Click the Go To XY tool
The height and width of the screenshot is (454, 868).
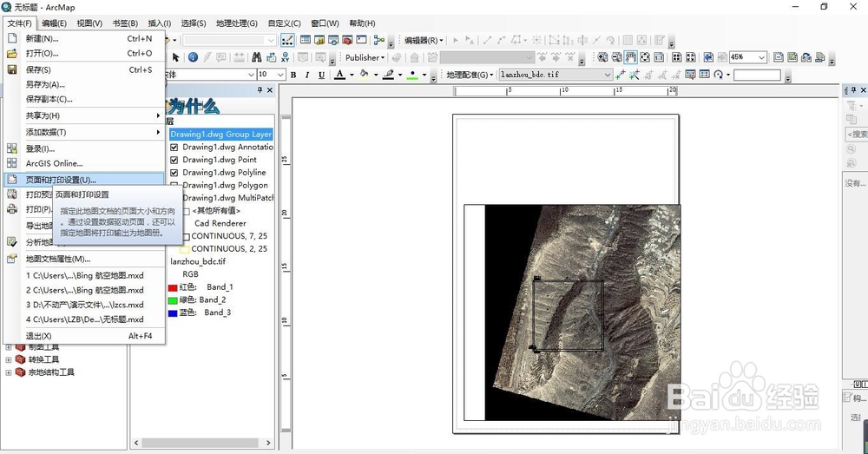pyautogui.click(x=285, y=57)
